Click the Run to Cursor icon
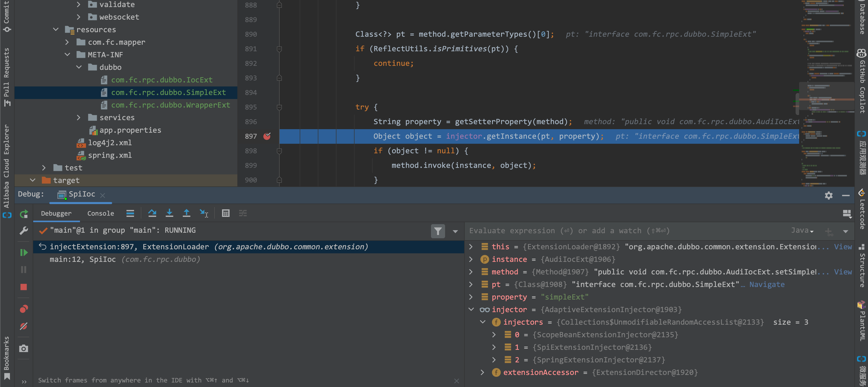 pos(204,213)
